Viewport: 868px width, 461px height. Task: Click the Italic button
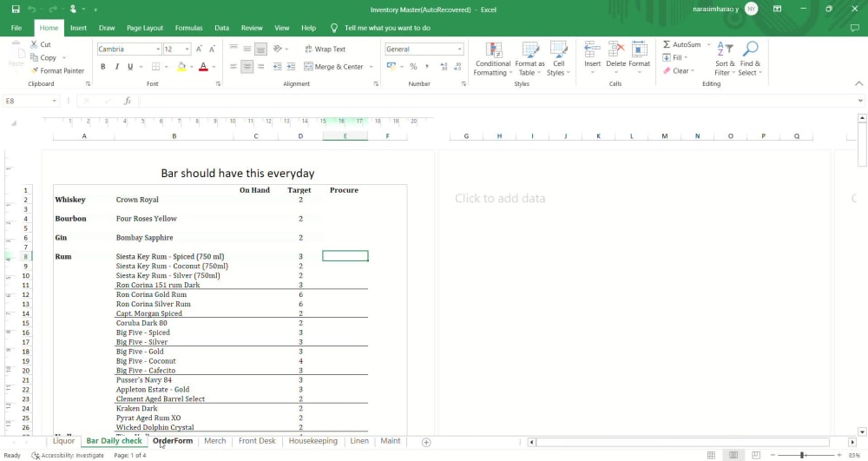coord(117,67)
